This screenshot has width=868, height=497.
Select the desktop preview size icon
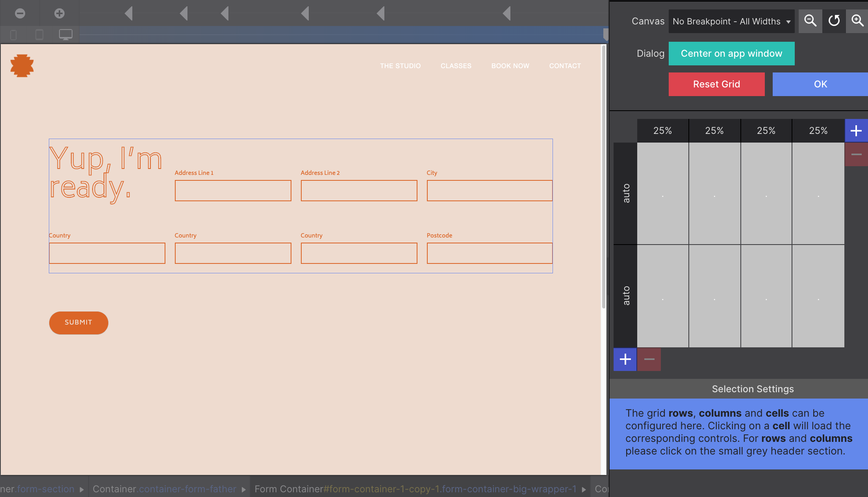click(65, 35)
